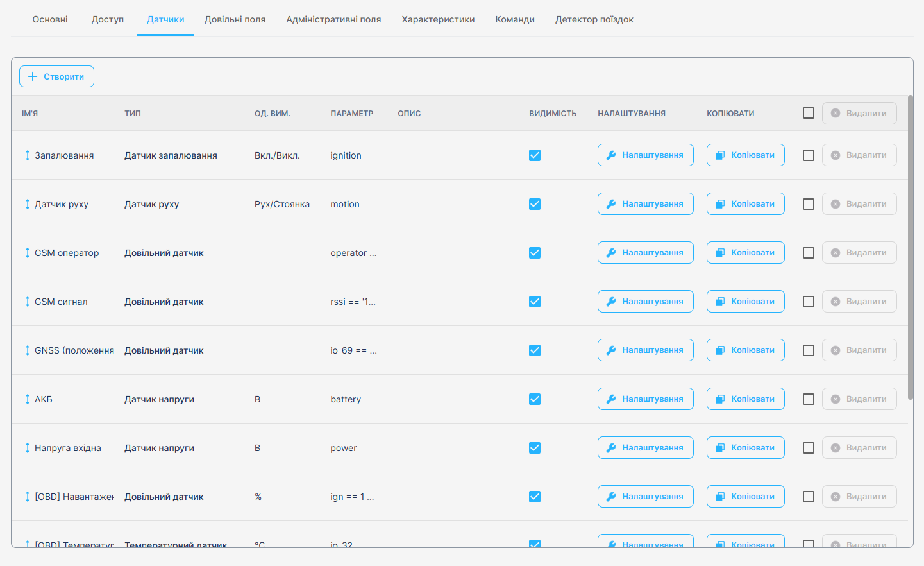Image resolution: width=924 pixels, height=566 pixels.
Task: Click the reorder arrow icon for АКБ
Action: pos(27,399)
